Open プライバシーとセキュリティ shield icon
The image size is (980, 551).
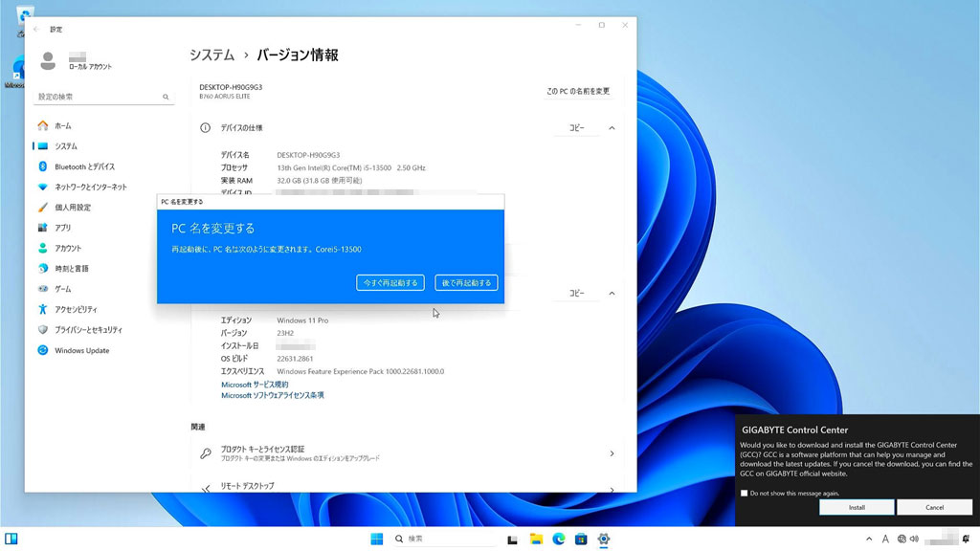(42, 329)
